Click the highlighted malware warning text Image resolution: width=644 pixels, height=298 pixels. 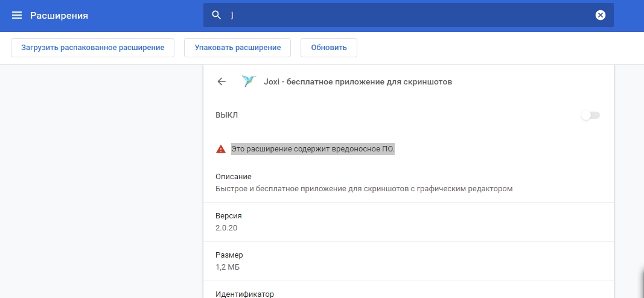pyautogui.click(x=313, y=149)
